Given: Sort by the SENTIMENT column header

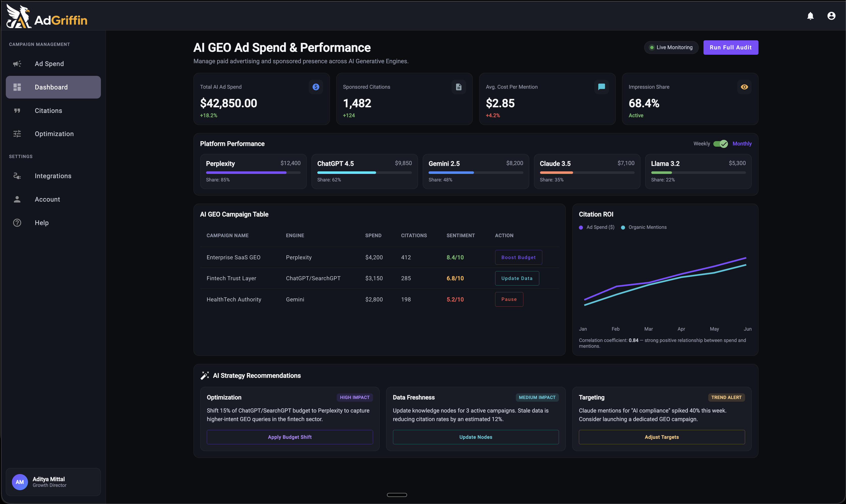Looking at the screenshot, I should tap(461, 235).
